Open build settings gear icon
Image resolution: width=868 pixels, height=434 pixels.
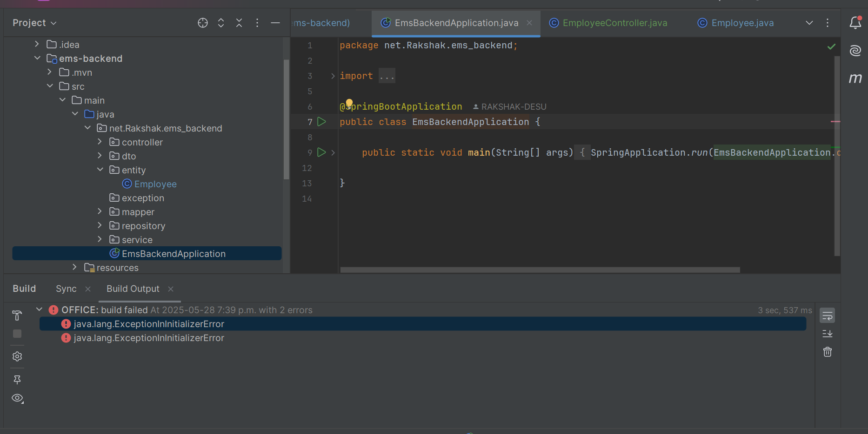click(17, 356)
